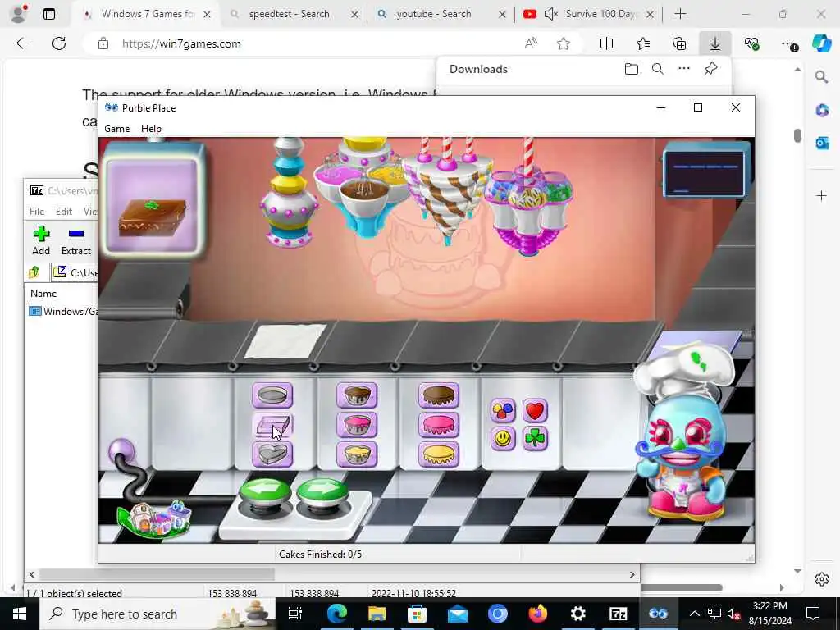Screen dimensions: 840x630
Task: Open a new browser tab
Action: pyautogui.click(x=680, y=14)
